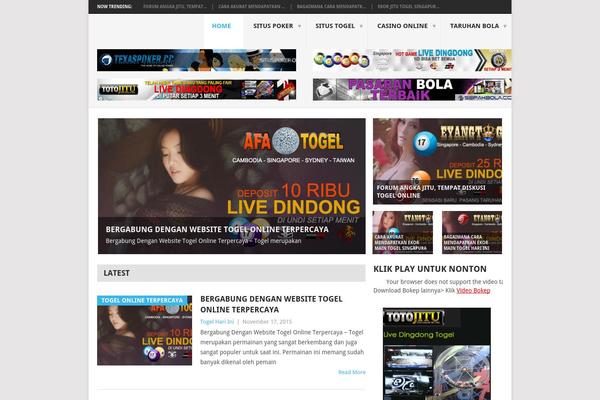Screen dimensions: 600x400
Task: Click the 'Read More' link
Action: [352, 372]
